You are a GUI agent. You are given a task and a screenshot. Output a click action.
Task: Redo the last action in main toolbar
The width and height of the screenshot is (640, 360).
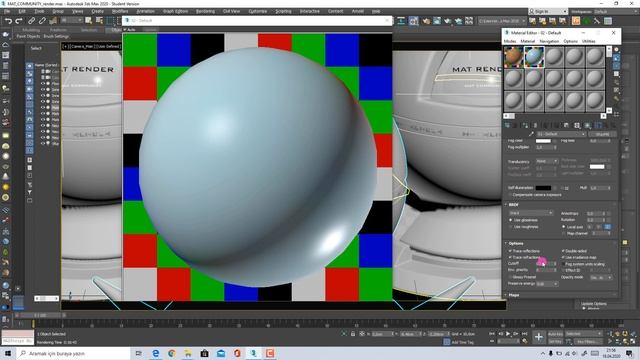tap(19, 21)
